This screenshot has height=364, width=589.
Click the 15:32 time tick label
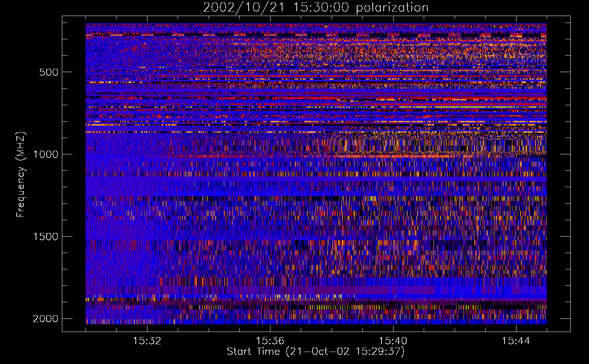(147, 341)
